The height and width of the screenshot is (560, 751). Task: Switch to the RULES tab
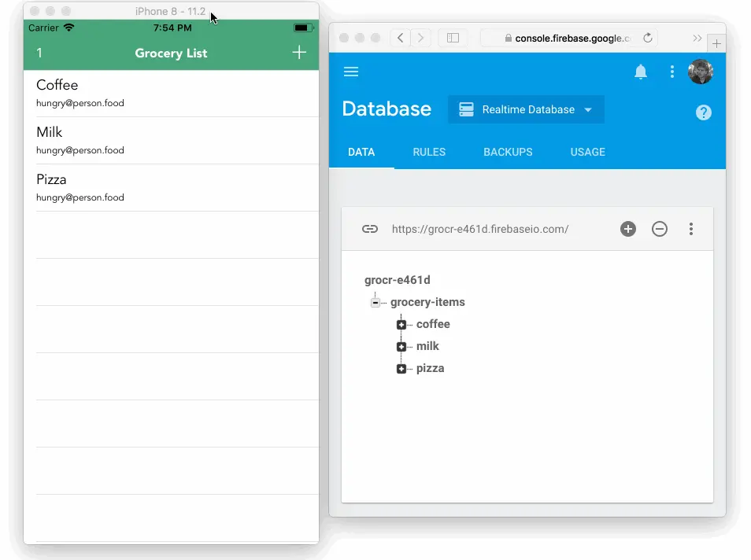[429, 153]
